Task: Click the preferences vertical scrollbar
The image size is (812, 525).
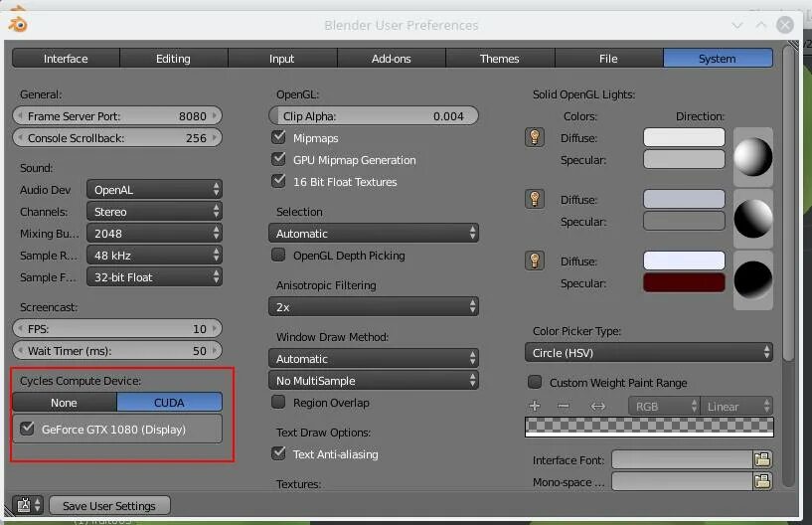Action: point(789,205)
